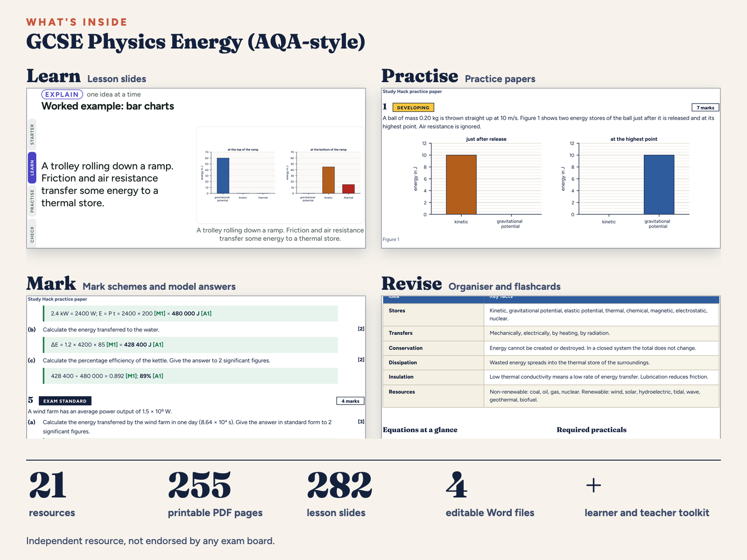Open the PRACTISE side tab
747x560 pixels.
pos(32,201)
